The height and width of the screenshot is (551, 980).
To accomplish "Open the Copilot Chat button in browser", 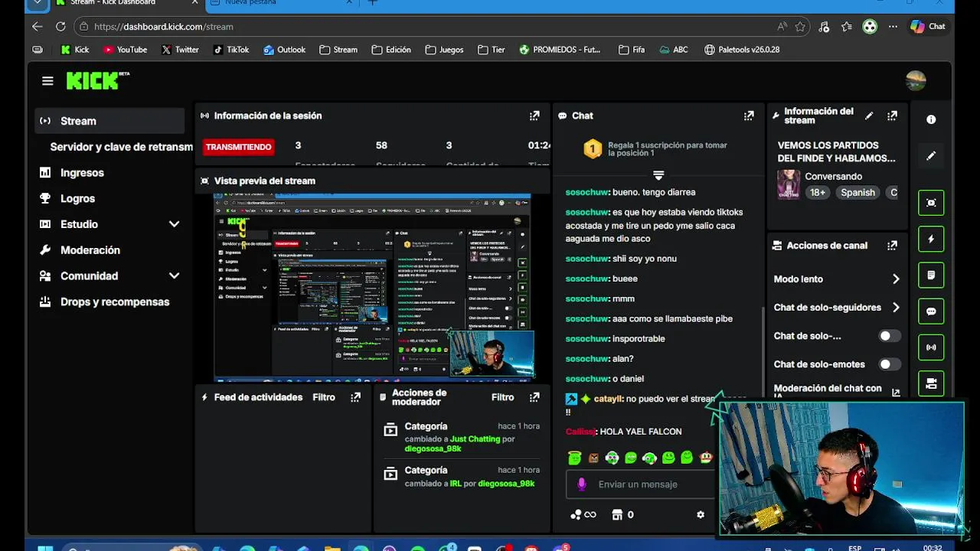I will coord(928,26).
